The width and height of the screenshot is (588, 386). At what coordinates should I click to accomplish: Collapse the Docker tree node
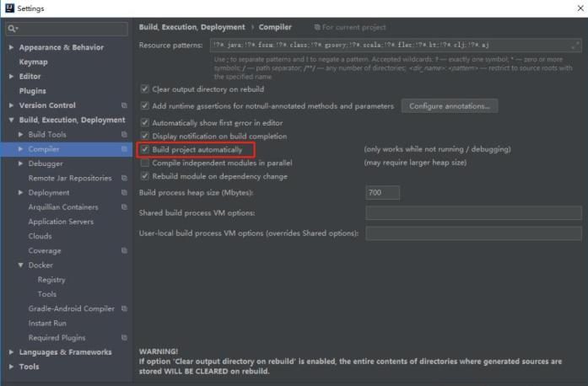click(x=21, y=265)
